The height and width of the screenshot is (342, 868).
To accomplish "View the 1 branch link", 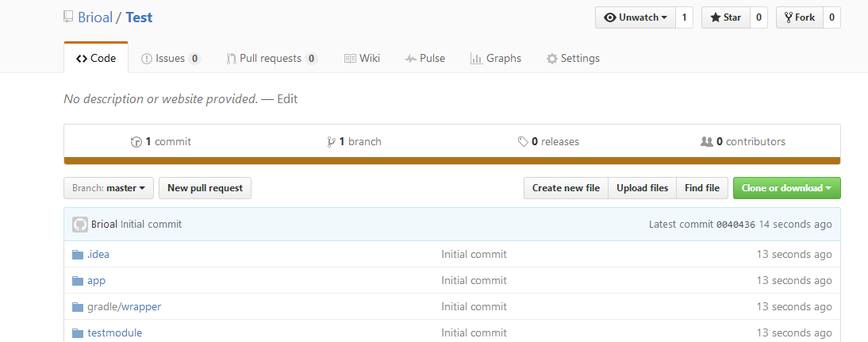I will click(355, 142).
